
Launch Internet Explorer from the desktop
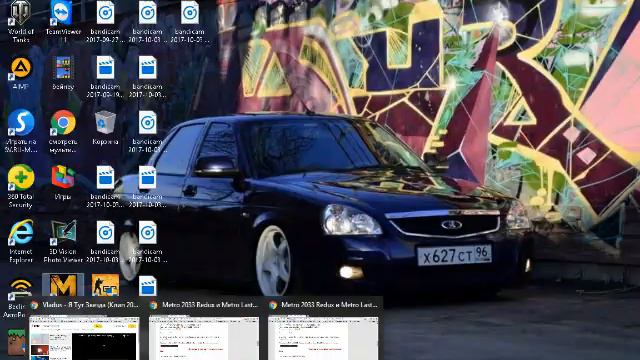coord(20,241)
